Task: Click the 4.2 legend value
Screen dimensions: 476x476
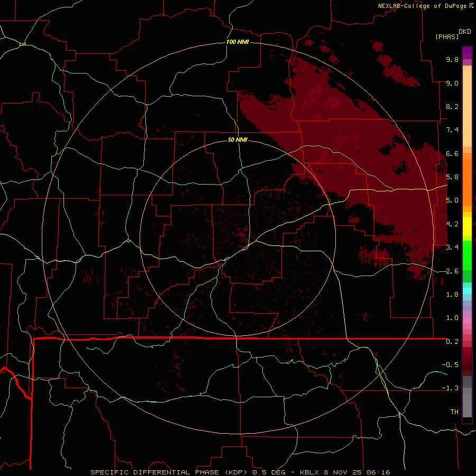Action: pyautogui.click(x=452, y=224)
